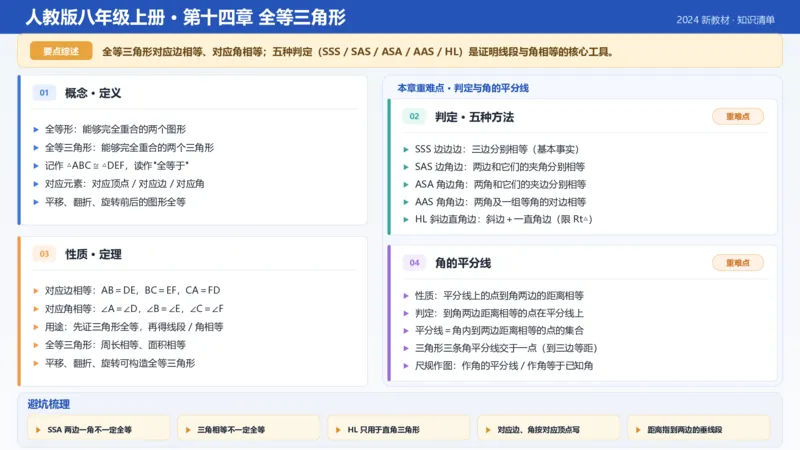Viewport: 800px width, 450px height.
Task: Click the line 性质：平分线上的点到角两边的距离相等
Action: coord(499,295)
